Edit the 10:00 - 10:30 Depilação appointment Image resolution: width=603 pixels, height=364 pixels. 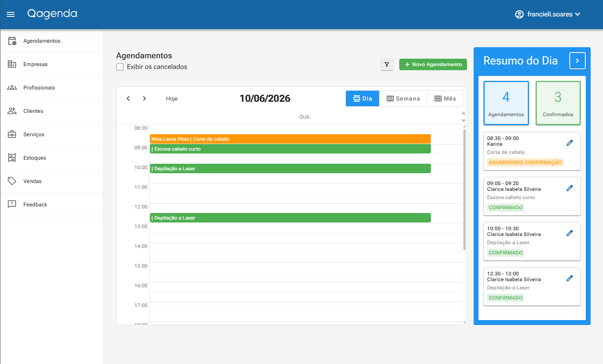(570, 233)
